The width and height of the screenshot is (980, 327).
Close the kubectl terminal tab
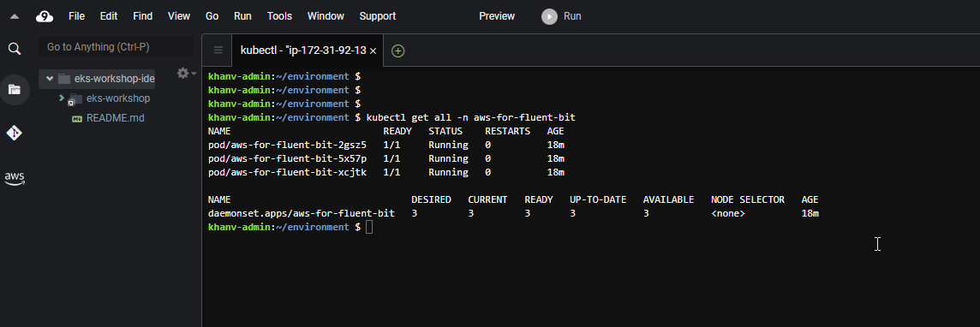point(373,51)
